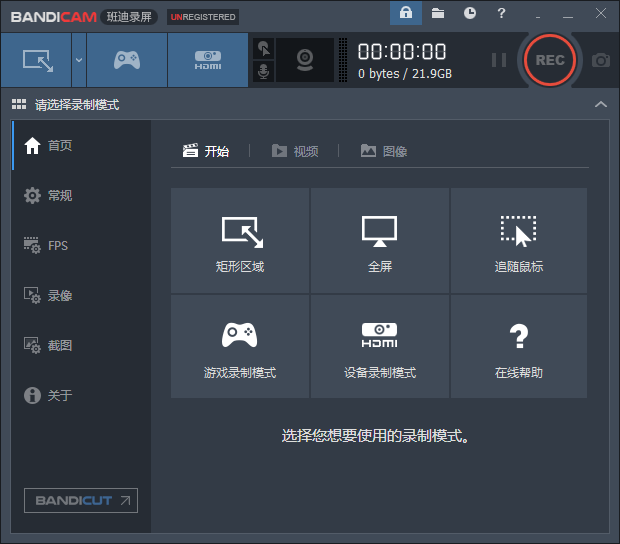Toggle the microphone recording icon
620x544 pixels.
point(263,72)
